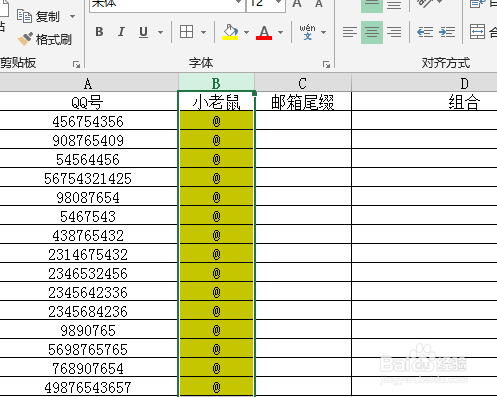The height and width of the screenshot is (397, 497).
Task: Select cell containing 54564456
Action: point(88,159)
